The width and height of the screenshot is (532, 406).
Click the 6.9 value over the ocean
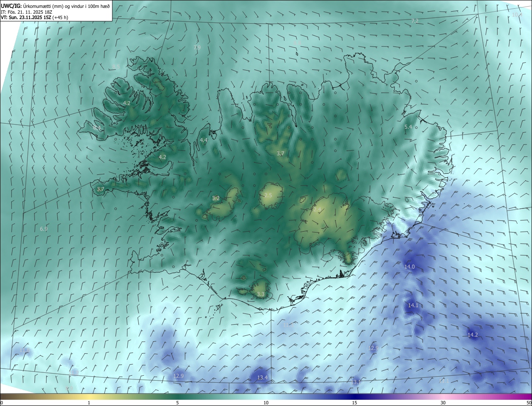pos(44,229)
